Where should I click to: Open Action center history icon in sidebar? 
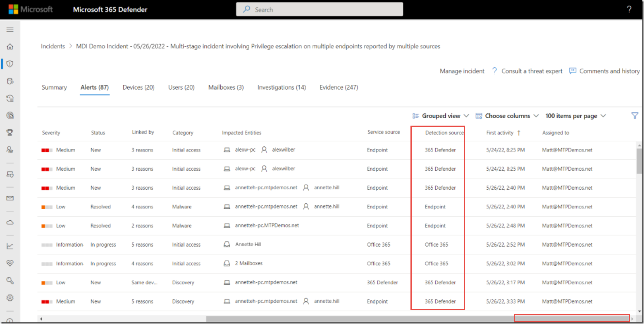tap(10, 98)
